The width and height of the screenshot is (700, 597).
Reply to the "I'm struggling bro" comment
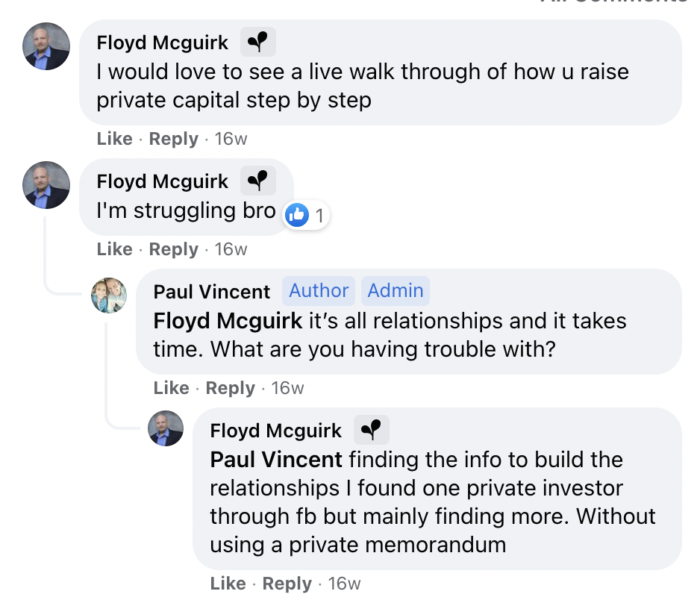pos(173,249)
